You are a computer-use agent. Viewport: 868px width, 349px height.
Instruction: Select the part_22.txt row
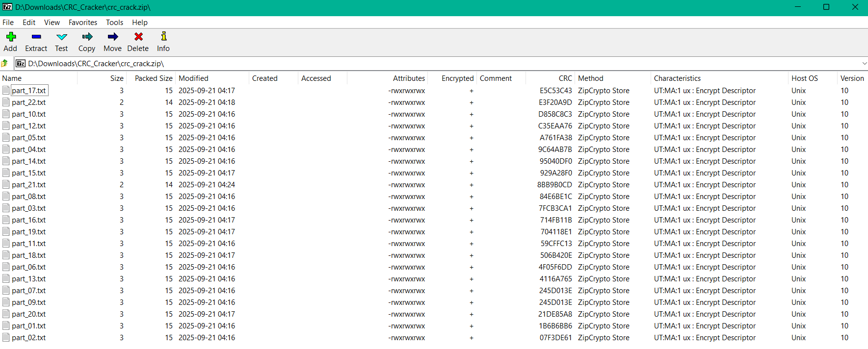pyautogui.click(x=28, y=102)
